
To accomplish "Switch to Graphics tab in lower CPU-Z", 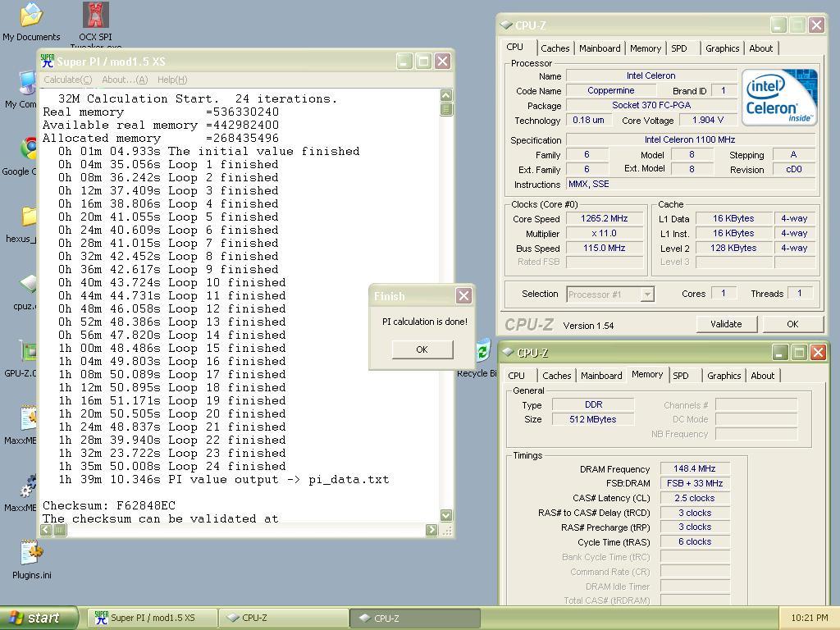I will tap(724, 376).
